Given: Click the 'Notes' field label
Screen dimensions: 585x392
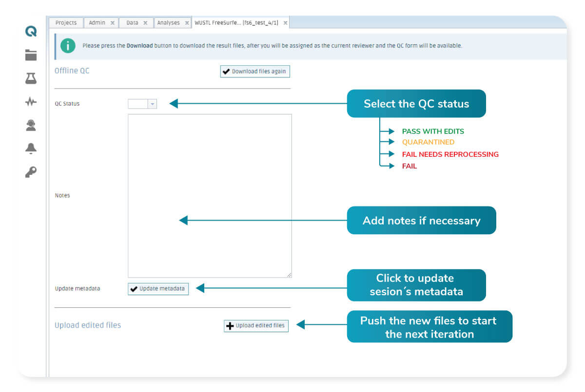Looking at the screenshot, I should 62,196.
